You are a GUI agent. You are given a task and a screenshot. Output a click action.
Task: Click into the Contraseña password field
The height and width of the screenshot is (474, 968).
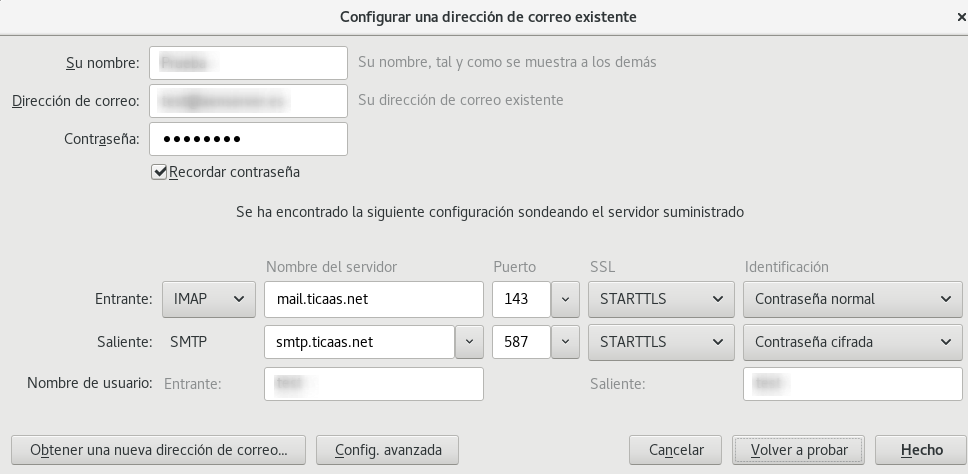248,139
